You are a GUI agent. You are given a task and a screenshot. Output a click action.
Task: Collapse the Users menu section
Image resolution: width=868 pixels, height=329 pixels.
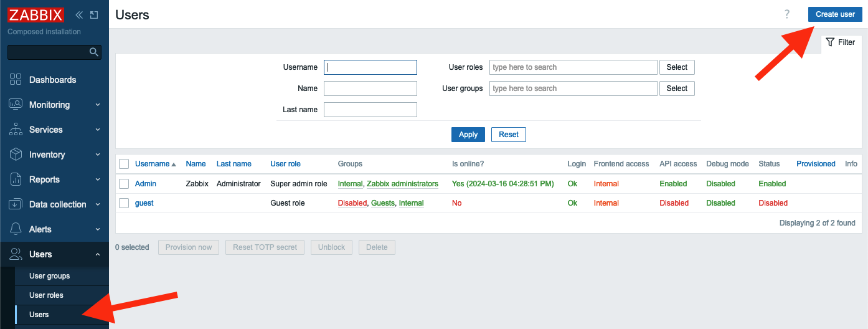point(54,254)
